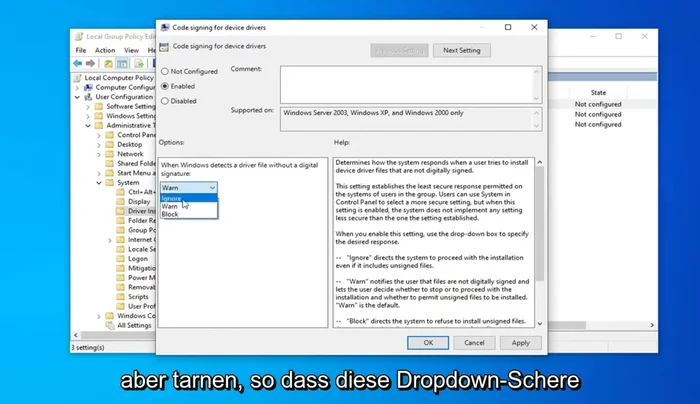The width and height of the screenshot is (700, 404).
Task: Open the Warn dropdown combo box
Action: [x=189, y=187]
